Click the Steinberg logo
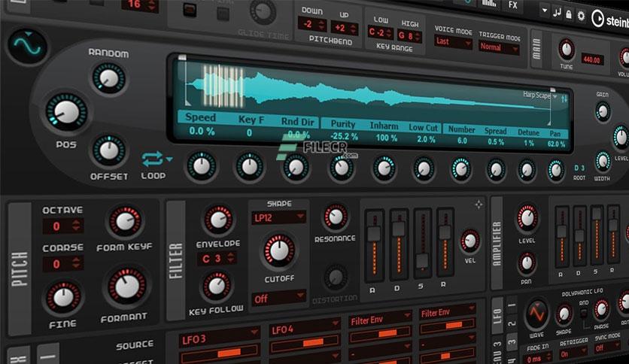 (x=609, y=19)
